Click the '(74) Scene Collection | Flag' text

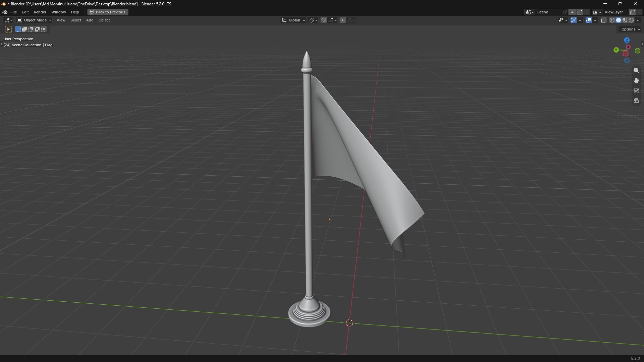[28, 45]
